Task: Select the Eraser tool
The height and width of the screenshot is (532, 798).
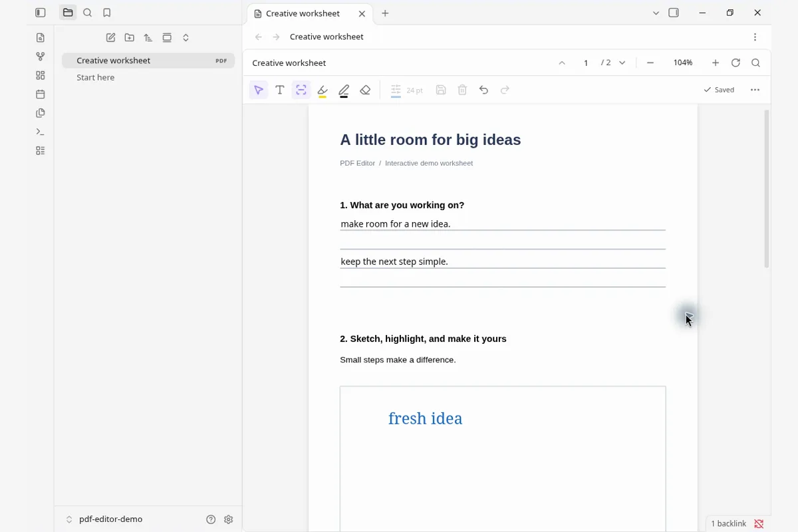Action: 365,90
